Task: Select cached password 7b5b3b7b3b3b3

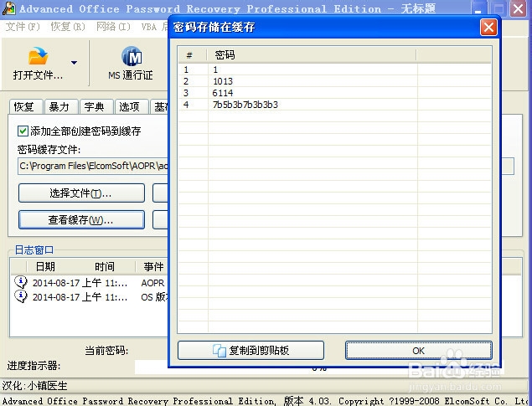Action: [x=334, y=105]
